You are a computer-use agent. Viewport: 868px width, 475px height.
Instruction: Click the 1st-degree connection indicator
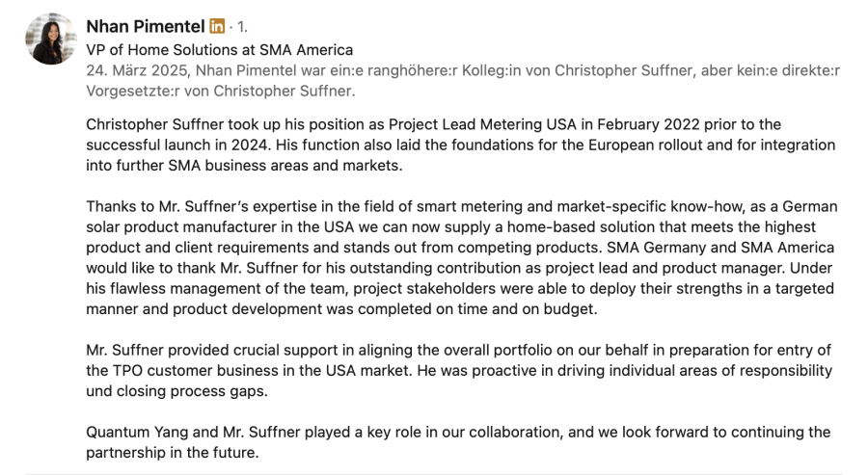pos(242,27)
